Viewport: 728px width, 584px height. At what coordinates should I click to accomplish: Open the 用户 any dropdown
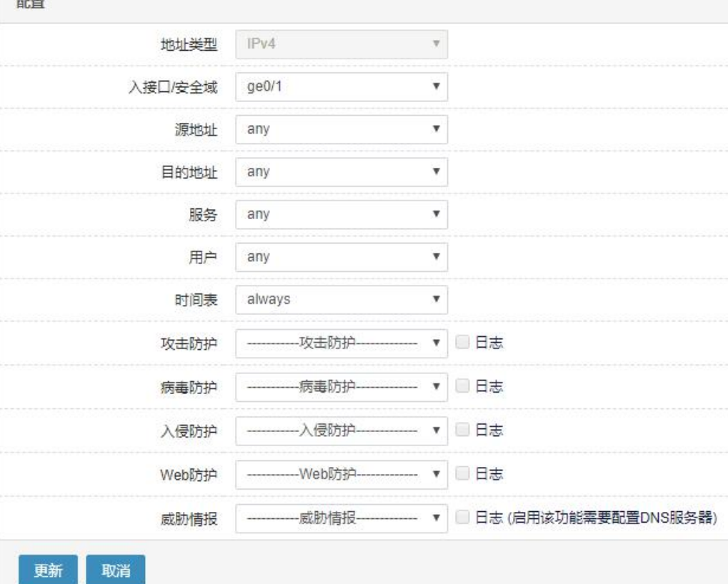(x=341, y=257)
